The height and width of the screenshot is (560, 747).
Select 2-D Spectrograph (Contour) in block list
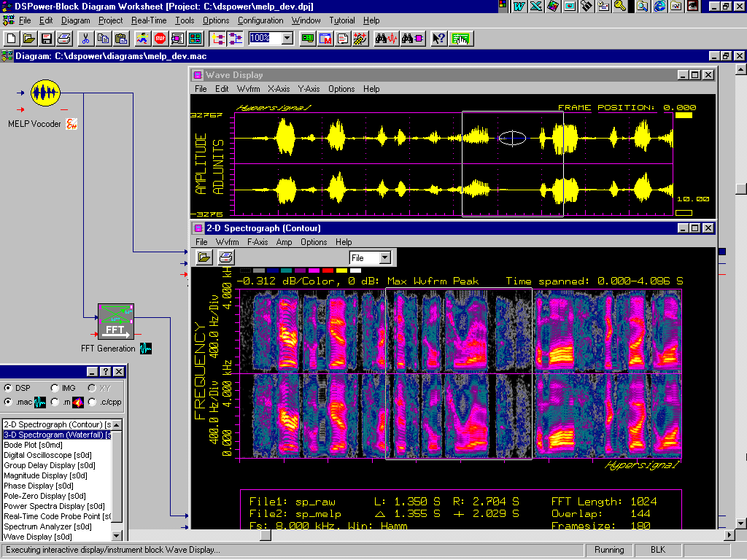pos(57,424)
